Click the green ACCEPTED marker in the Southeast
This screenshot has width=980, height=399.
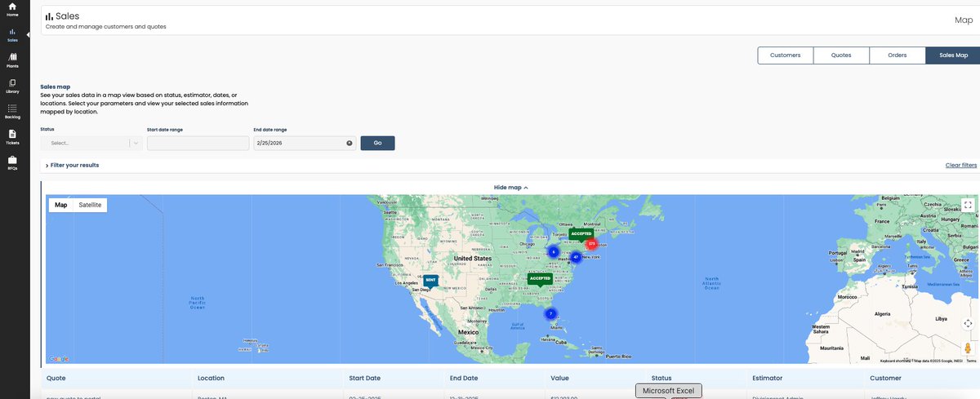point(540,279)
